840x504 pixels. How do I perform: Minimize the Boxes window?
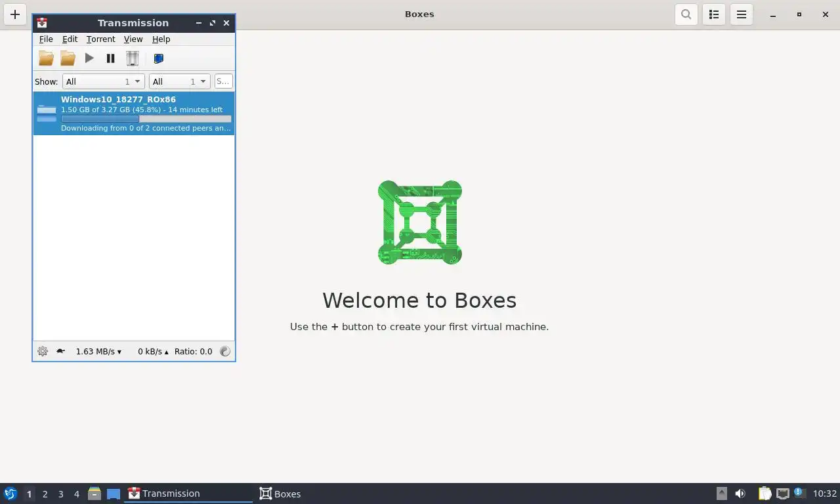[773, 14]
